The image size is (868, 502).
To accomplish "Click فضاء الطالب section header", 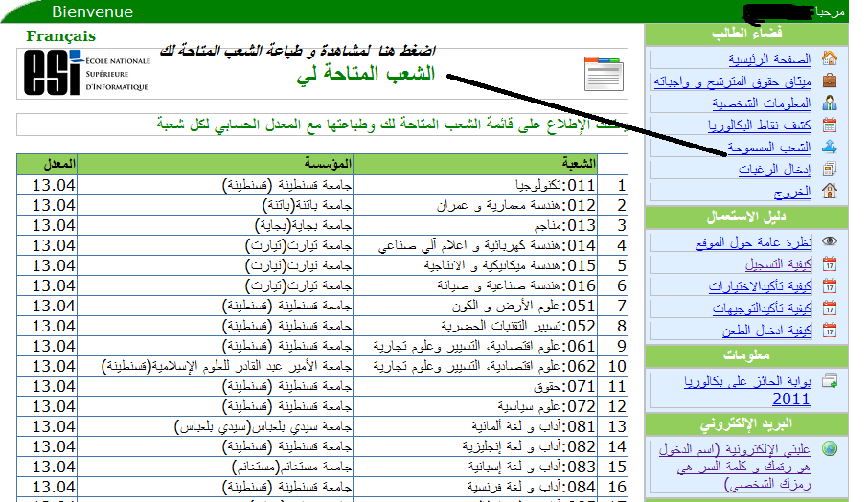I will tap(746, 34).
